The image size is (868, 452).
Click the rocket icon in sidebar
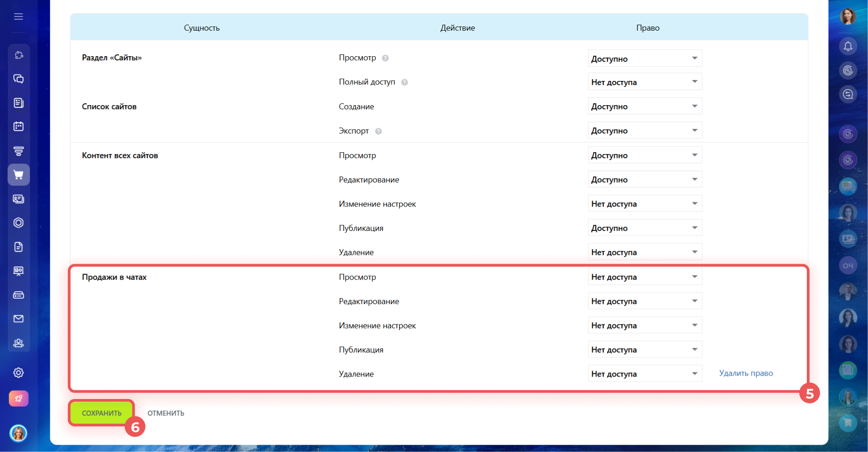18,399
